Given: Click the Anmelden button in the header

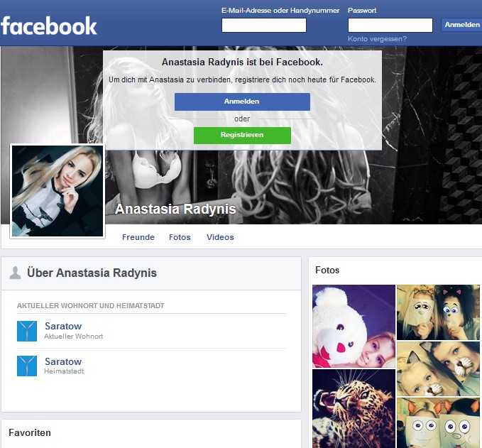Looking at the screenshot, I should pyautogui.click(x=461, y=25).
